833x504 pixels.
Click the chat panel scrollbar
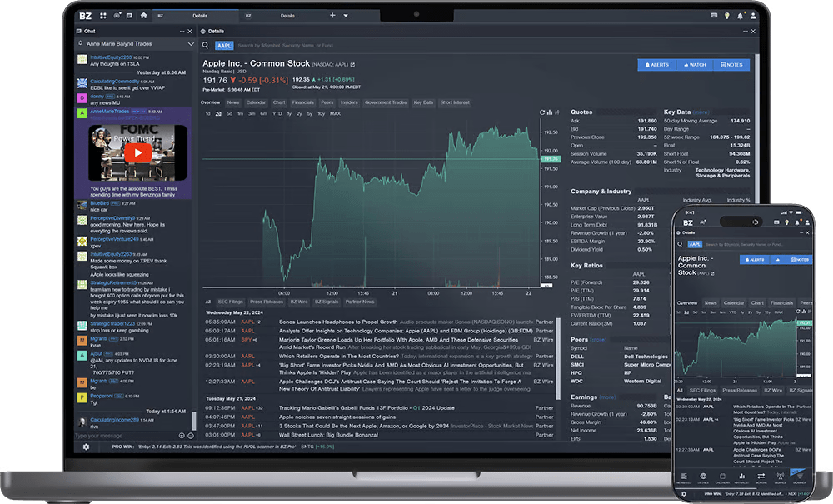[x=194, y=421]
